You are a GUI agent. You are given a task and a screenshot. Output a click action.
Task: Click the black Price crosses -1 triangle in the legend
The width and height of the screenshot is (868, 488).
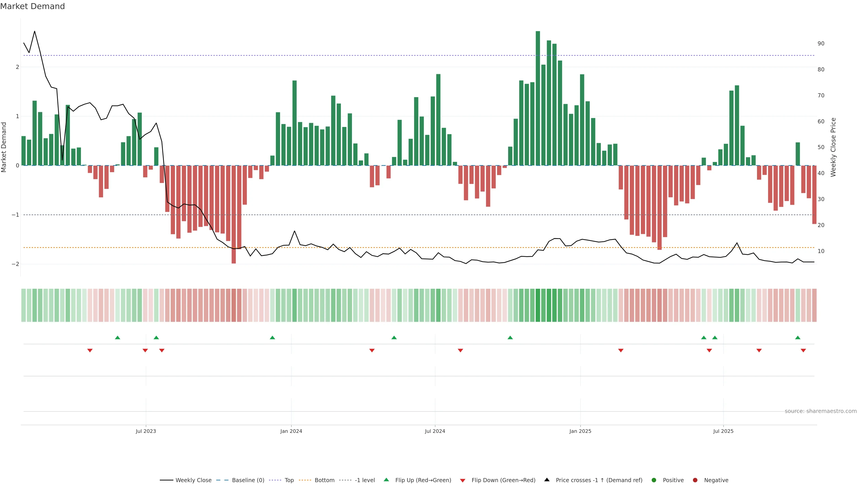(x=547, y=480)
